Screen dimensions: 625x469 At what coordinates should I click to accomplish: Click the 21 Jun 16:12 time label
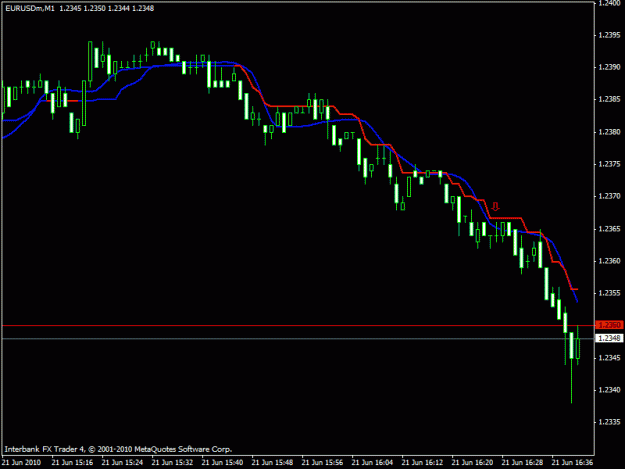pyautogui.click(x=423, y=462)
